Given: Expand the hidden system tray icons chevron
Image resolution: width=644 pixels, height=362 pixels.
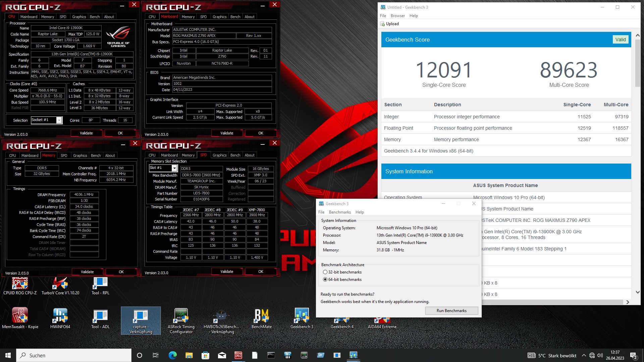Looking at the screenshot, I should point(584,356).
